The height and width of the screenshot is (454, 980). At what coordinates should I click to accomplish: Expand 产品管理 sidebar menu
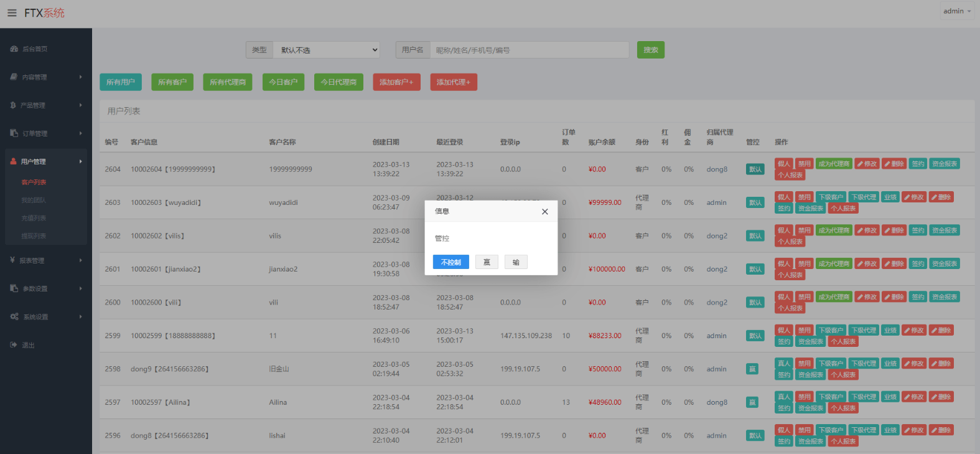pyautogui.click(x=46, y=105)
